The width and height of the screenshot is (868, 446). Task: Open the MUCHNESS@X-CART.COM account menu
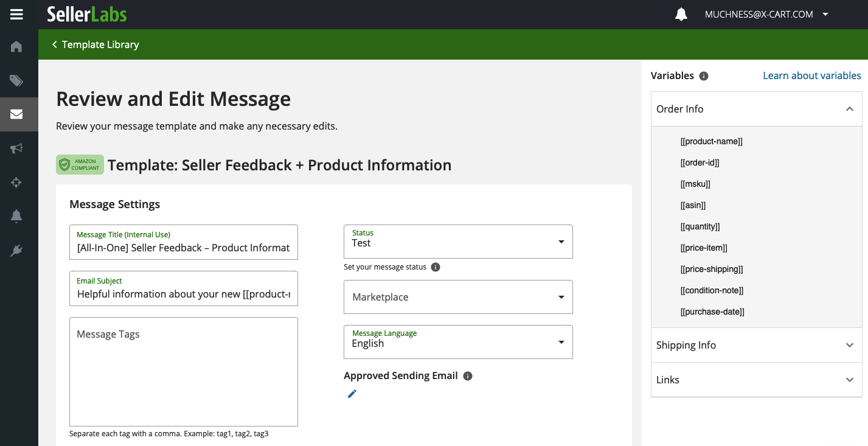click(x=766, y=15)
